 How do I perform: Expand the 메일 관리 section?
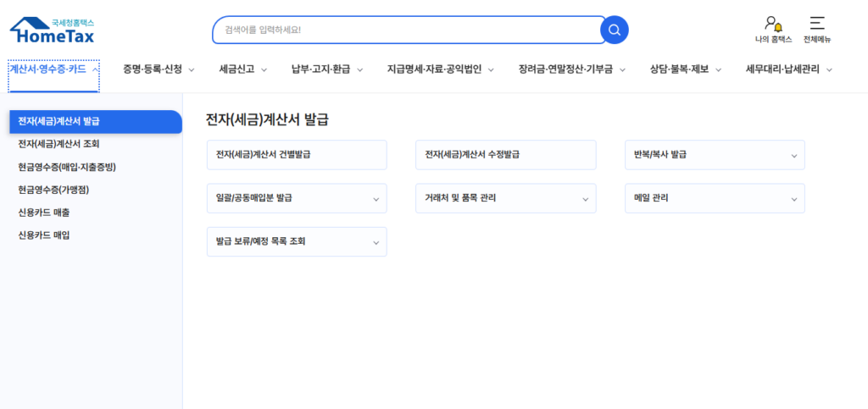coord(715,198)
